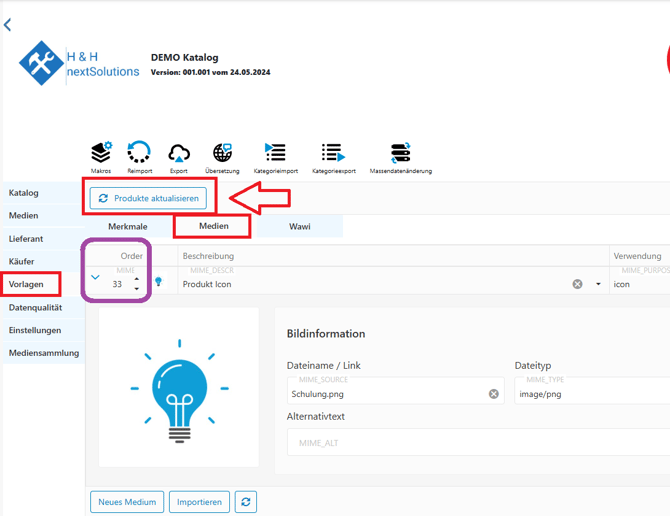The height and width of the screenshot is (516, 670).
Task: Launch the Kategorieexport function
Action: (x=333, y=153)
